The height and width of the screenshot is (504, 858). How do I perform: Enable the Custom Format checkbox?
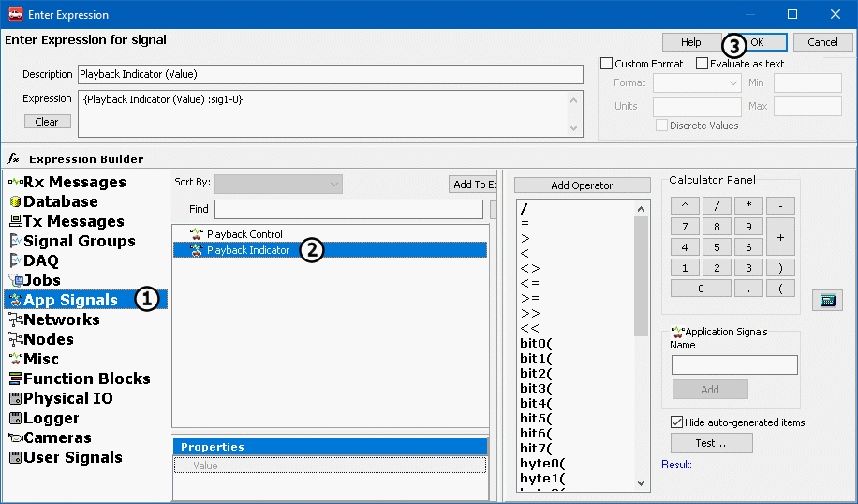607,64
